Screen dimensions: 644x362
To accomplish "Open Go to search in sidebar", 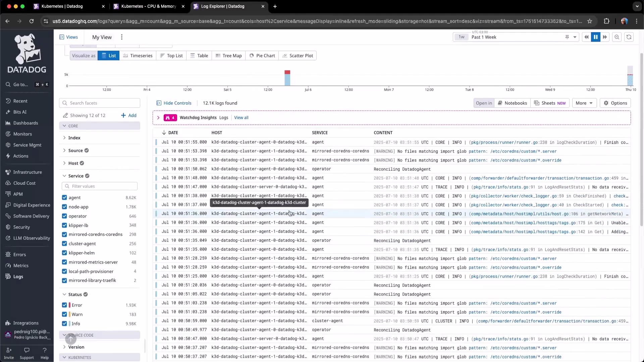I will pyautogui.click(x=27, y=84).
